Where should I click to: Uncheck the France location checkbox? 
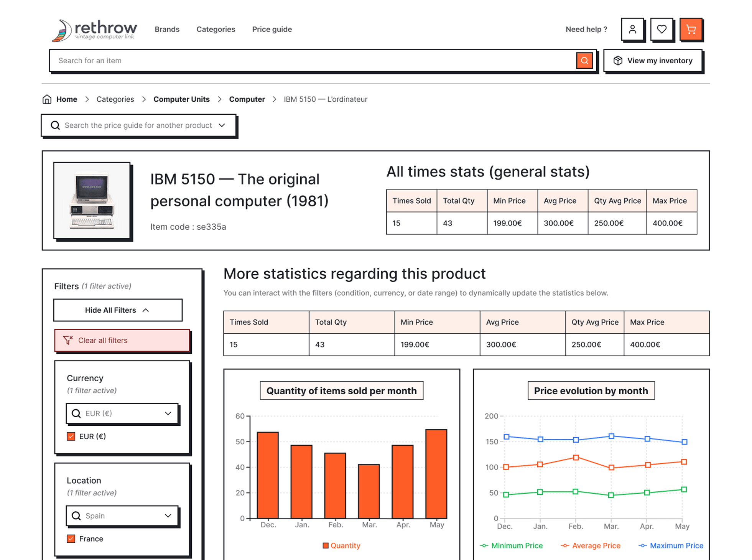(x=71, y=539)
